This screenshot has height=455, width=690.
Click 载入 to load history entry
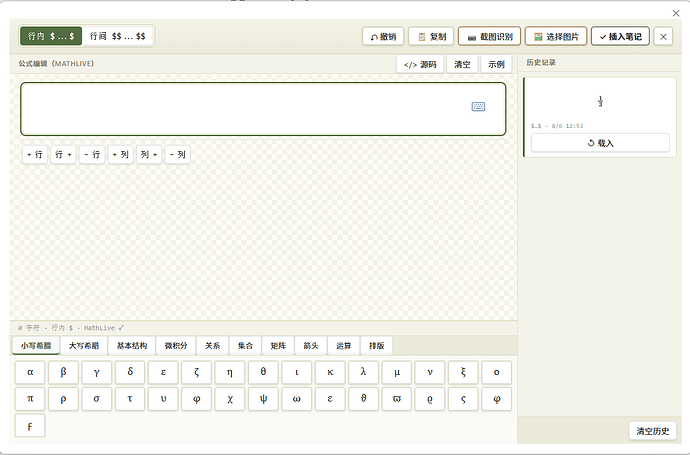click(600, 143)
